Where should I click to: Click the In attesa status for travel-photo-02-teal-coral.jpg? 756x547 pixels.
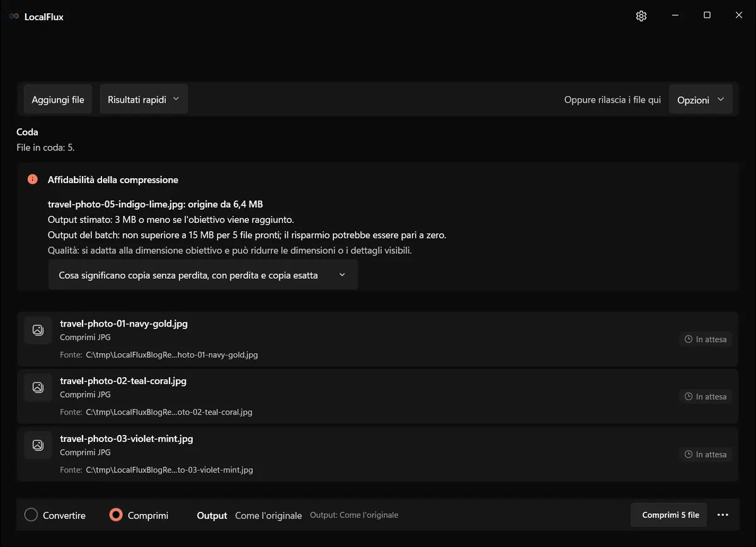tap(706, 397)
